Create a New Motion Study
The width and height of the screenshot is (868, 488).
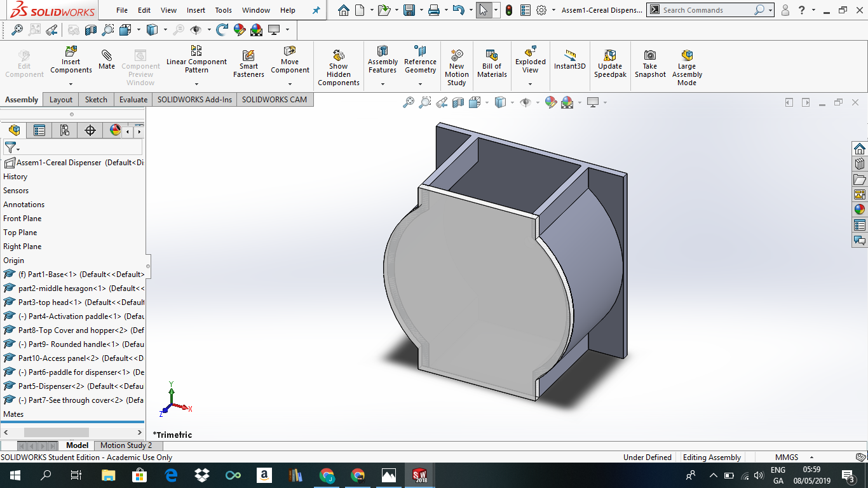point(456,67)
